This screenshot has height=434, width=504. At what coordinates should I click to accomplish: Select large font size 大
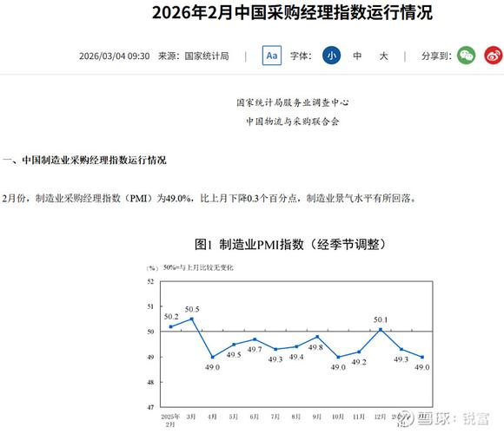[383, 56]
